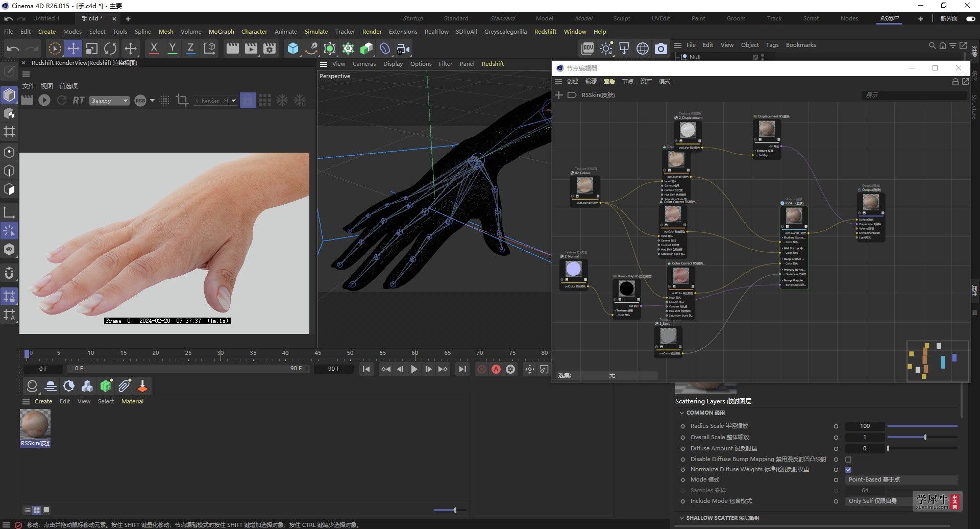Toggle the RenderView lock button
Viewport: 980px width, 529px height.
[248, 100]
